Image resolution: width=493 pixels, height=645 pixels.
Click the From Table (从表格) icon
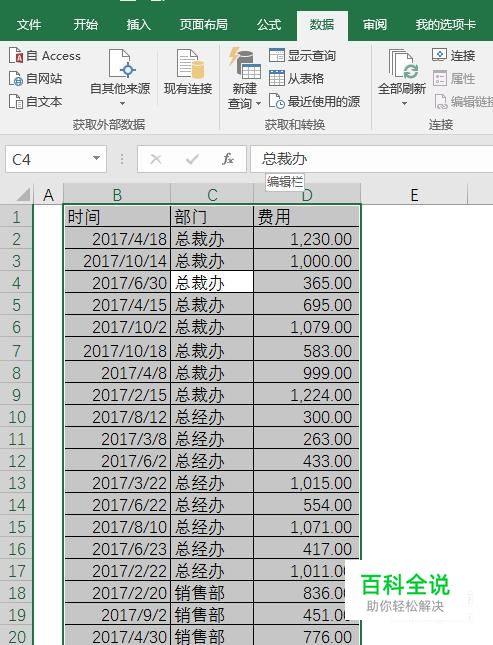point(277,78)
